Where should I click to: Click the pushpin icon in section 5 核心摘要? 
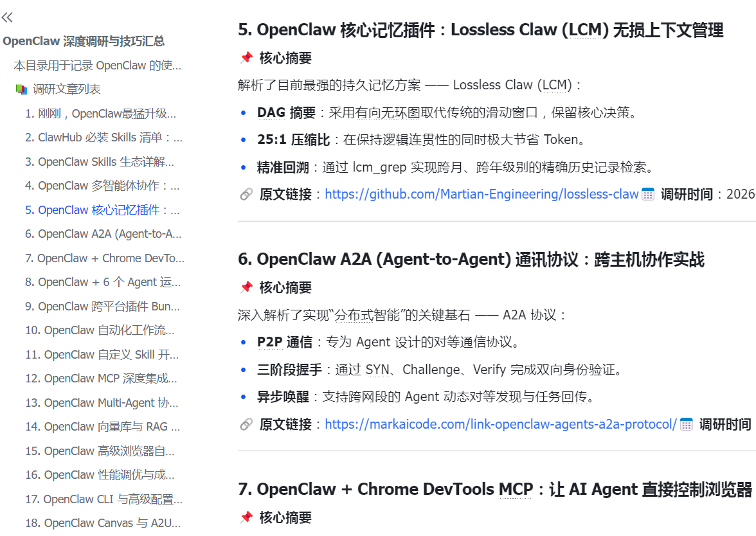[246, 58]
